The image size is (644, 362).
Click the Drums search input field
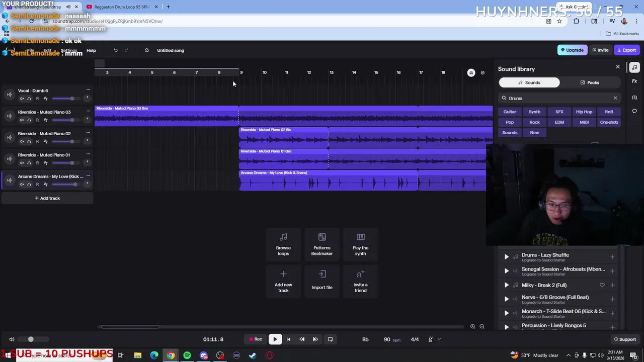[x=558, y=98]
